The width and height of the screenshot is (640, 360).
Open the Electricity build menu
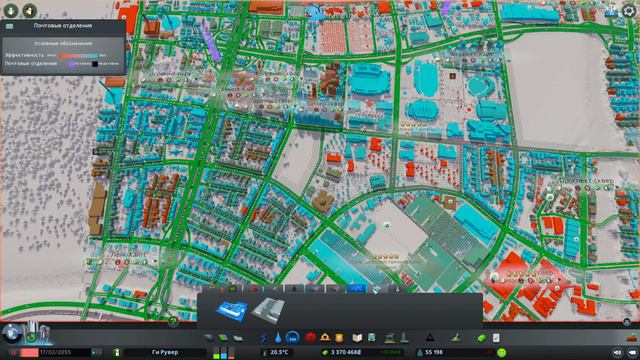264,338
